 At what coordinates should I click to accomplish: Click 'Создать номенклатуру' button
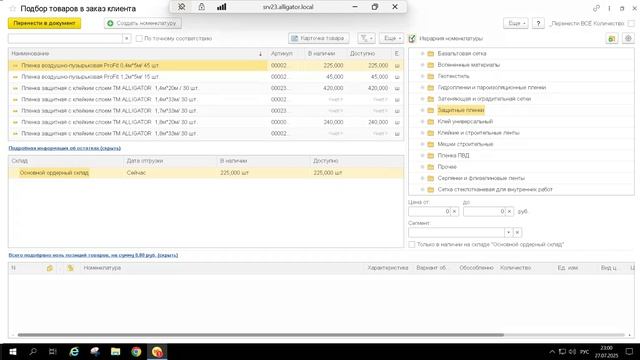pos(143,23)
